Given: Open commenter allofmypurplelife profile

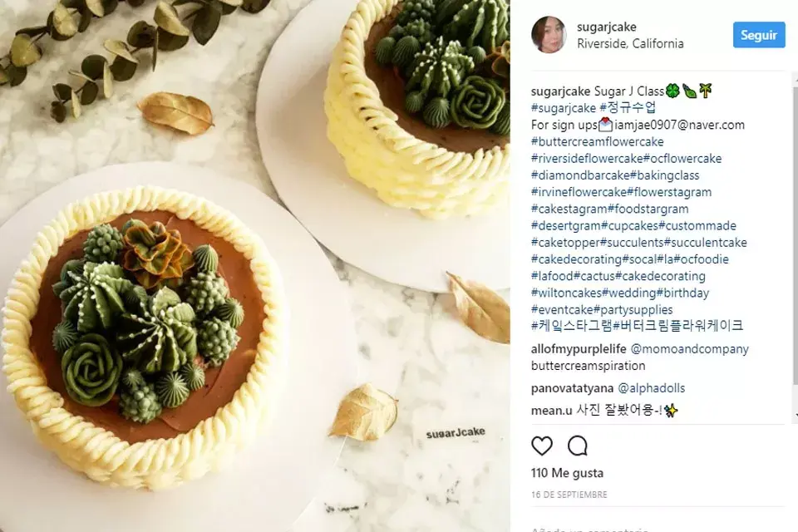Looking at the screenshot, I should 579,349.
